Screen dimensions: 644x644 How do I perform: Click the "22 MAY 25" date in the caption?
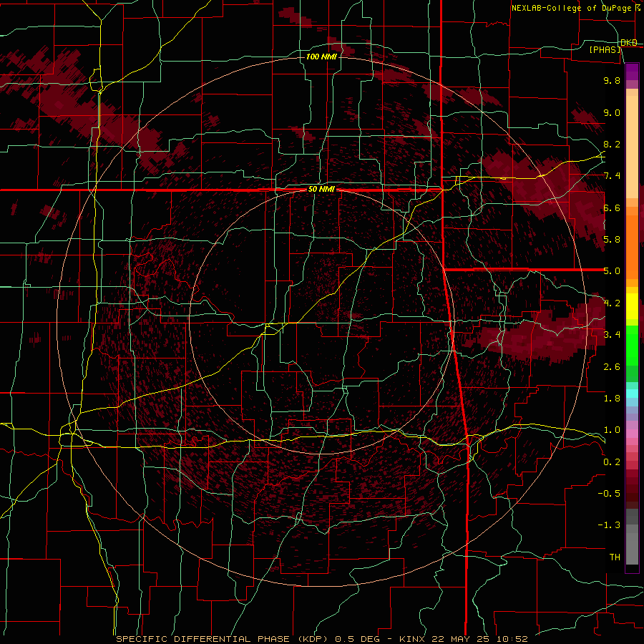pyautogui.click(x=459, y=639)
